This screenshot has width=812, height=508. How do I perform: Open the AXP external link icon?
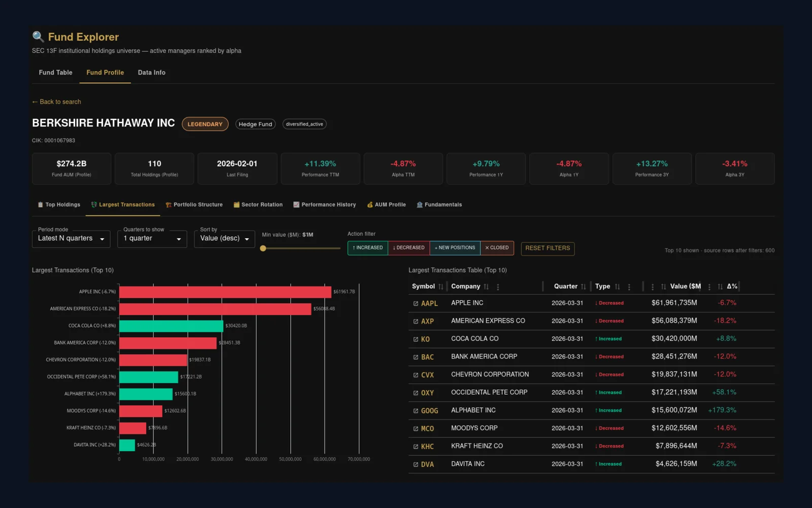416,321
